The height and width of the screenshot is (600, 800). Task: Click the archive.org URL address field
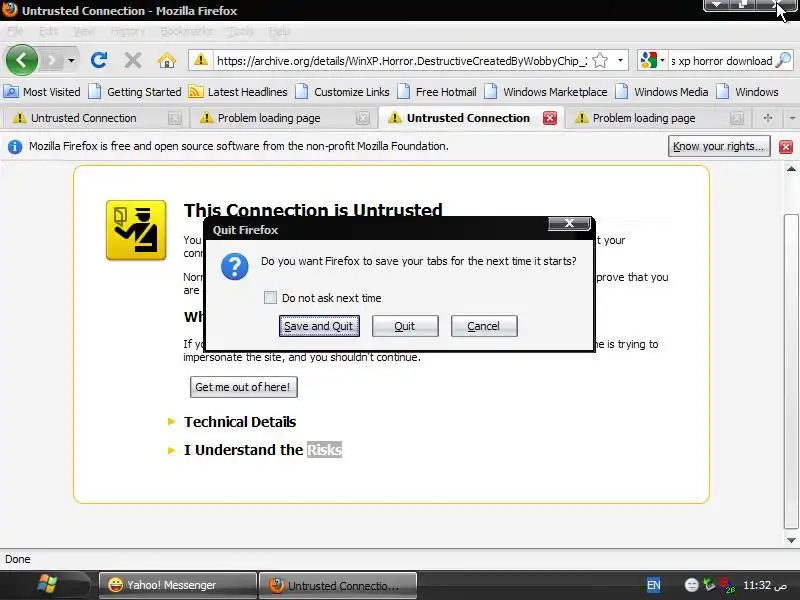[402, 61]
